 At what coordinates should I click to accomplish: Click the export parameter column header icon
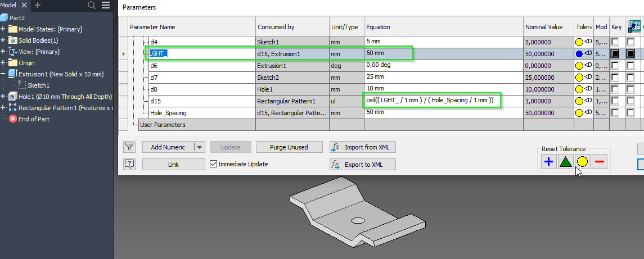click(634, 26)
